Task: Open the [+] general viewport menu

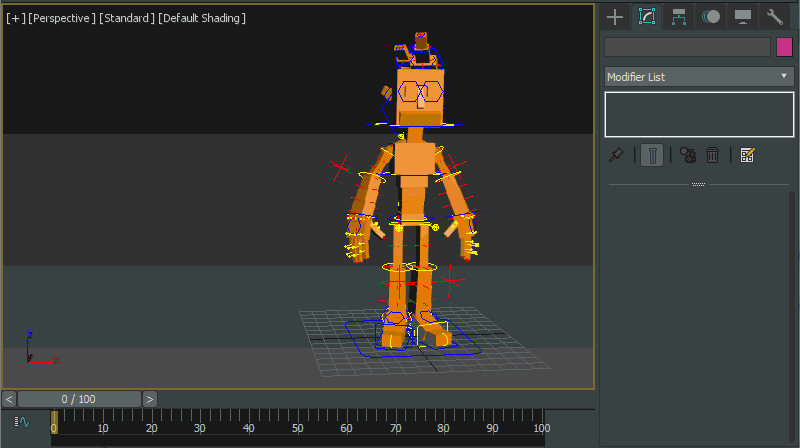Action: coord(15,18)
